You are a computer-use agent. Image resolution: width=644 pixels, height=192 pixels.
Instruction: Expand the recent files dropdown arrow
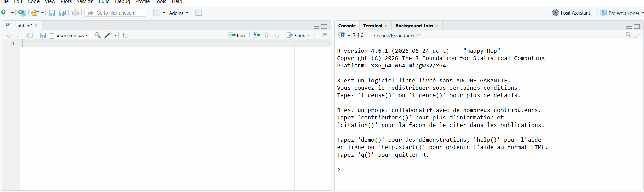[42, 13]
